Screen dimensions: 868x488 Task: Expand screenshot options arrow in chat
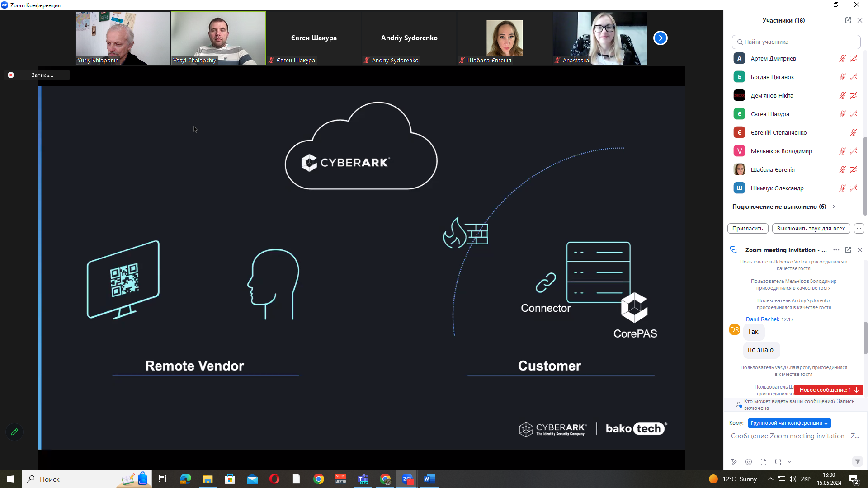(x=789, y=462)
